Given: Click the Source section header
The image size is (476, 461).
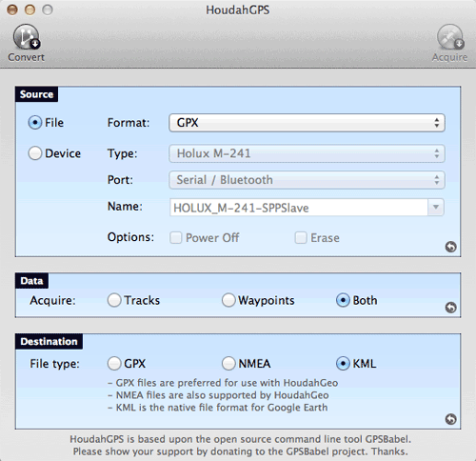Looking at the screenshot, I should 36,94.
